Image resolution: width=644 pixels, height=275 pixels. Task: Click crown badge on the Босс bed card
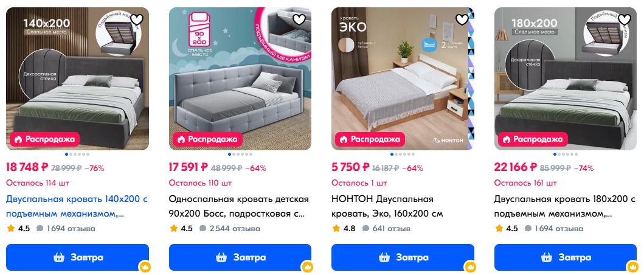[307, 266]
